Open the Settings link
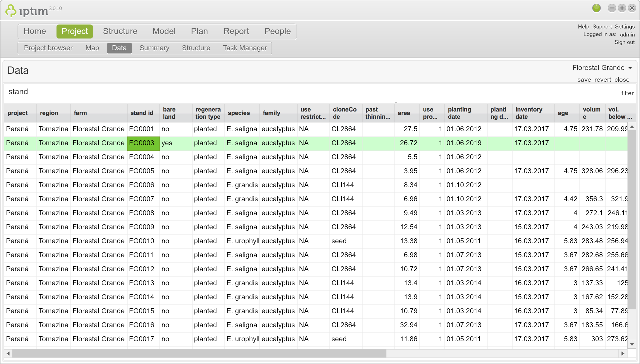This screenshot has width=640, height=364. click(x=624, y=26)
